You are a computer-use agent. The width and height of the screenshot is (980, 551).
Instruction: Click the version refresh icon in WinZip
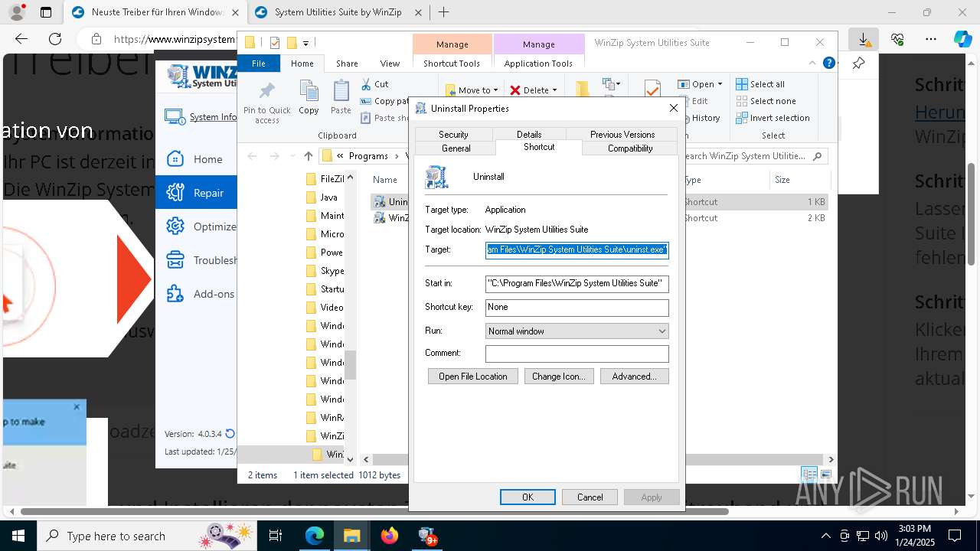(230, 434)
